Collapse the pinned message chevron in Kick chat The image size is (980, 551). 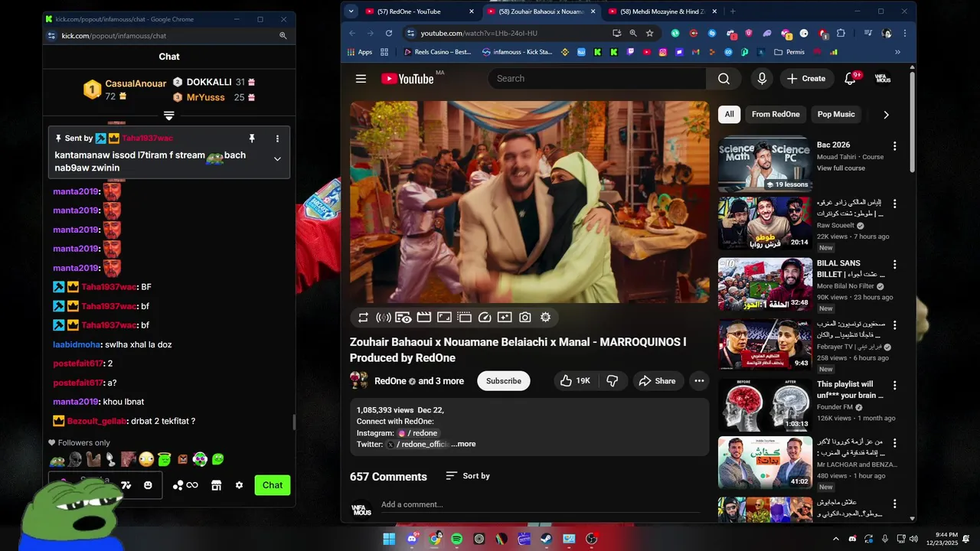[277, 159]
